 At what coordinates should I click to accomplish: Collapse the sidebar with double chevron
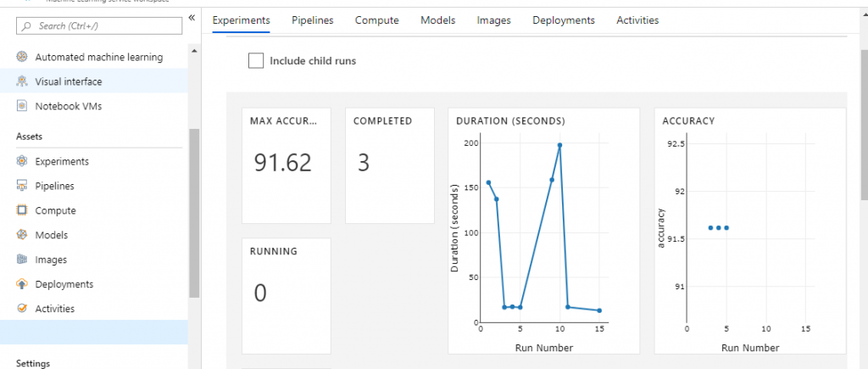tap(192, 18)
